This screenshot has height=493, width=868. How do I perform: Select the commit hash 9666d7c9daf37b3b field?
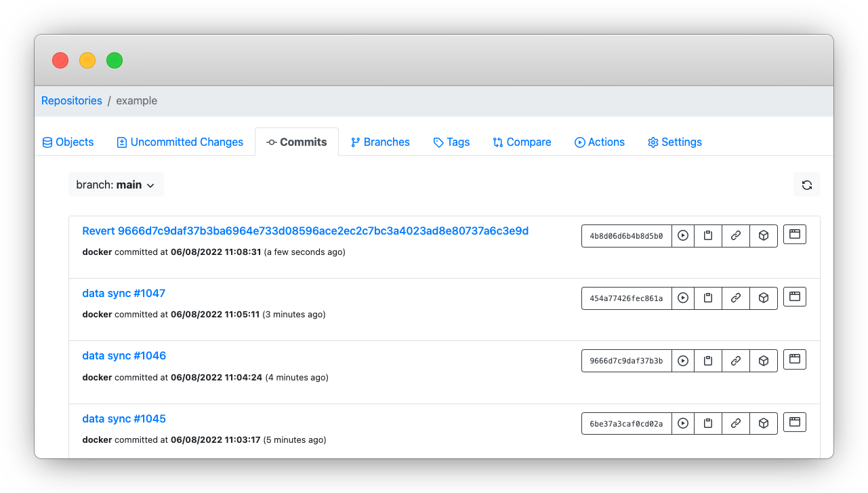(626, 360)
